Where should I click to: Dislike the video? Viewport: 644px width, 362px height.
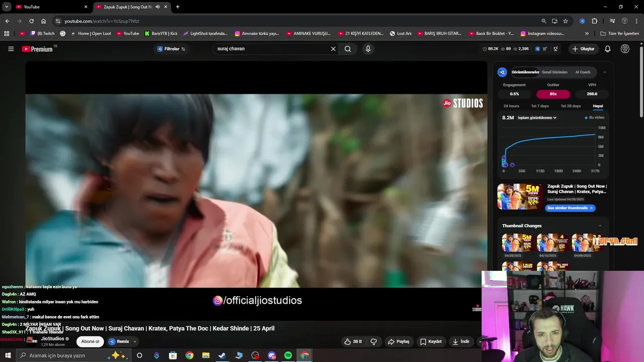[x=374, y=341]
